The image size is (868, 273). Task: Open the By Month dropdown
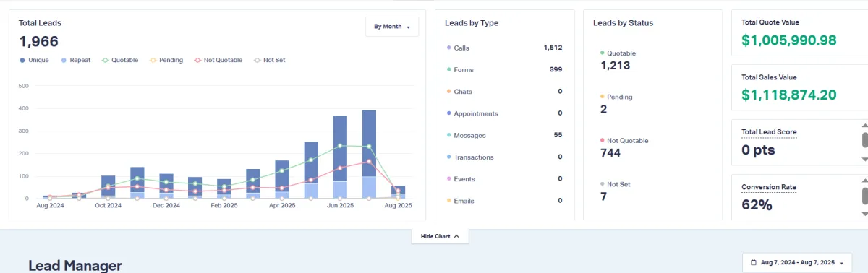(x=391, y=27)
